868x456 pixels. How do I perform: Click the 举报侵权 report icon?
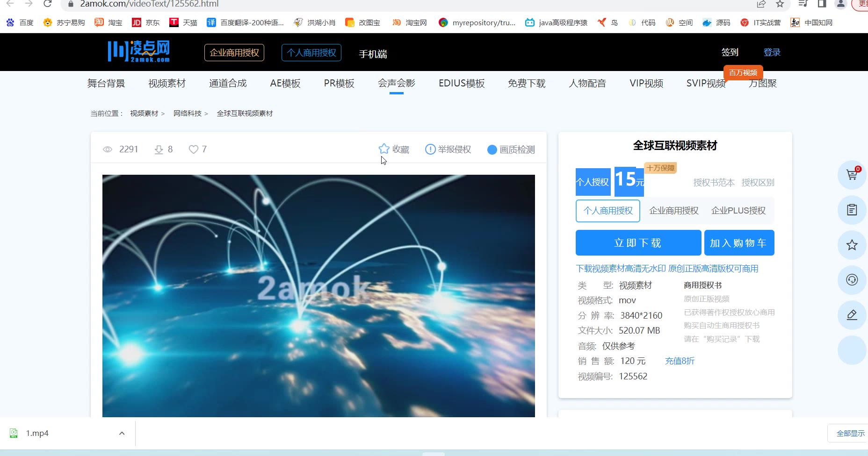(430, 150)
